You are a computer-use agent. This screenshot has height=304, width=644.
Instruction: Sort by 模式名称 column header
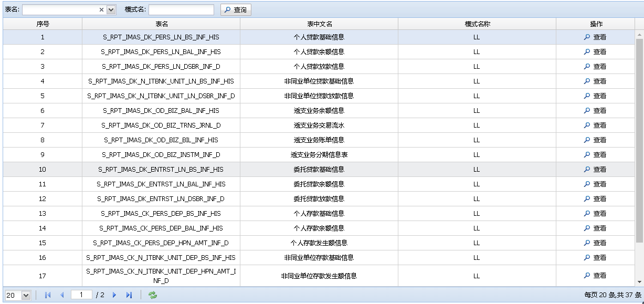coord(477,24)
